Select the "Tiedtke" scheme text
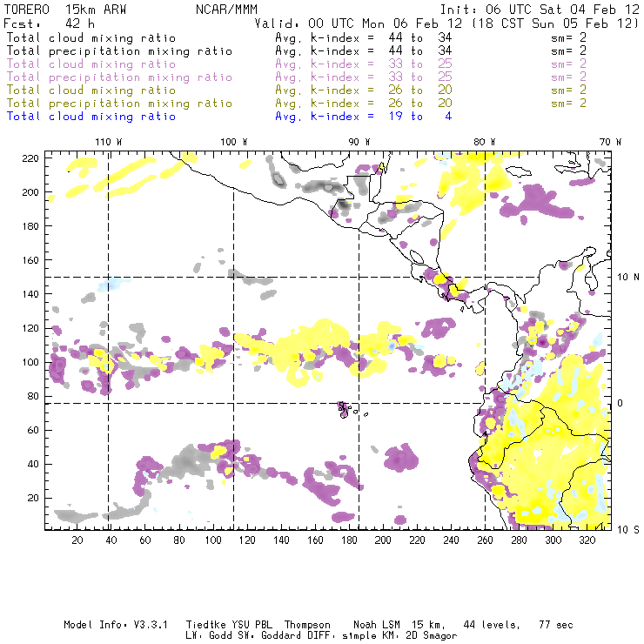 (205, 625)
